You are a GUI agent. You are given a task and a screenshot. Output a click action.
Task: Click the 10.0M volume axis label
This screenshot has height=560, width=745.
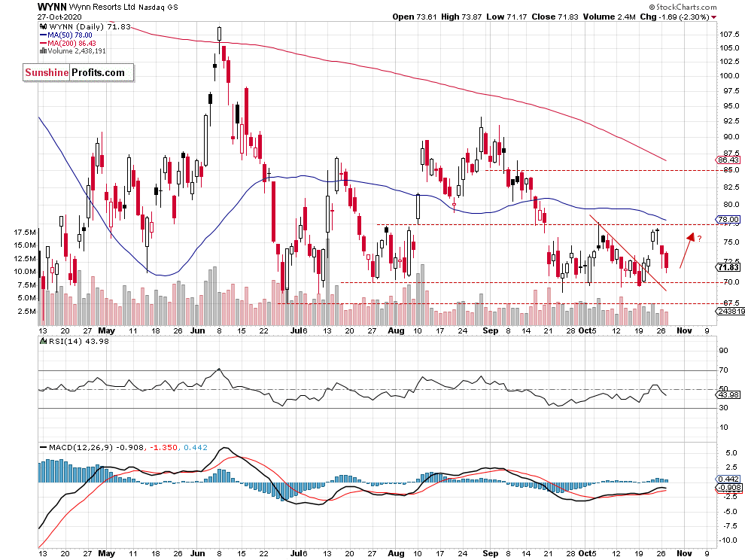[25, 272]
